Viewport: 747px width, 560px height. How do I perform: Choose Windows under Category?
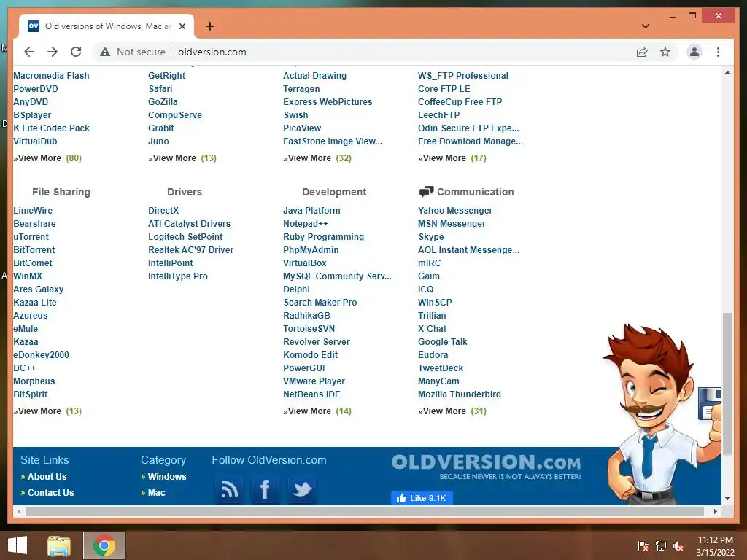coord(167,477)
